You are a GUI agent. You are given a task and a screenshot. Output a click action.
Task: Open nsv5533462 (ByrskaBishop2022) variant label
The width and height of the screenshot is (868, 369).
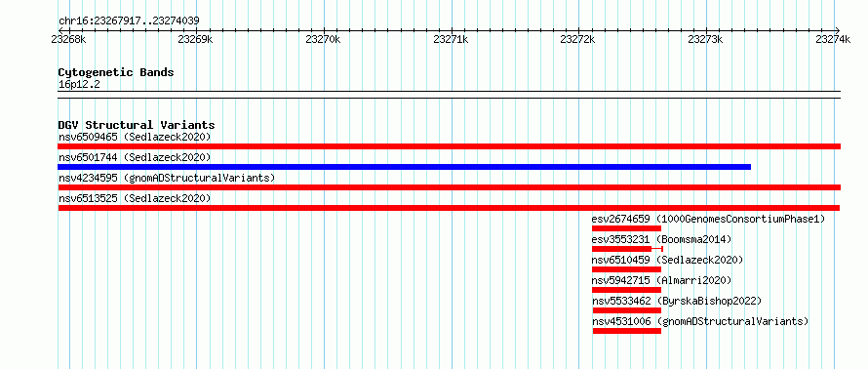677,301
